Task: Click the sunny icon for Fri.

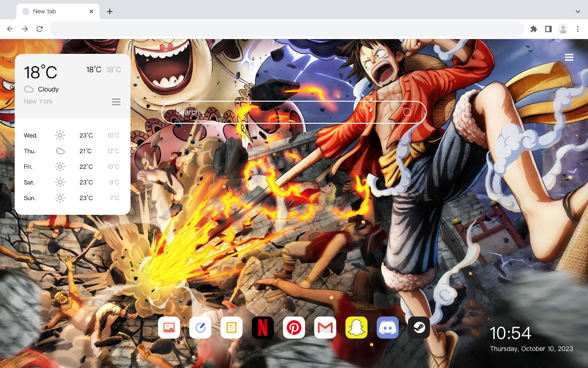Action: pos(60,167)
